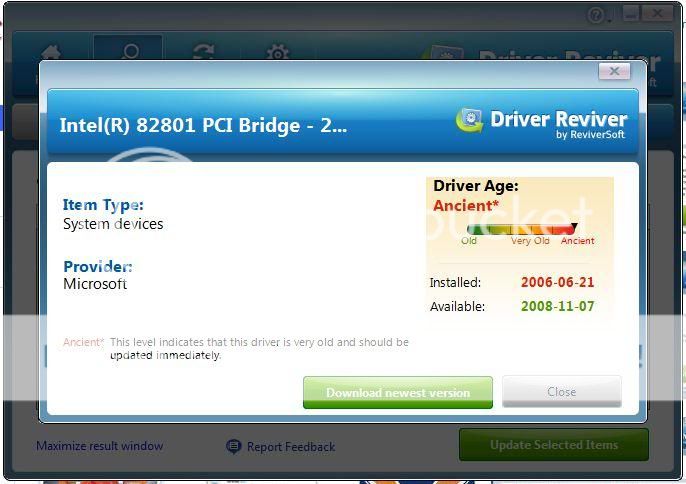Click the available date 2008-11-07
The height and width of the screenshot is (484, 686).
click(x=557, y=306)
